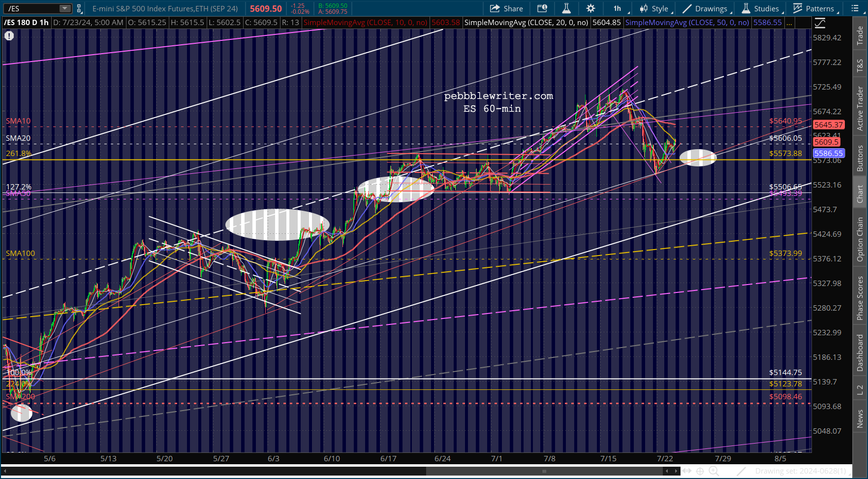Viewport: 868px width, 479px height.
Task: Click the left arrow of the horizontal scrollbar
Action: (5, 471)
